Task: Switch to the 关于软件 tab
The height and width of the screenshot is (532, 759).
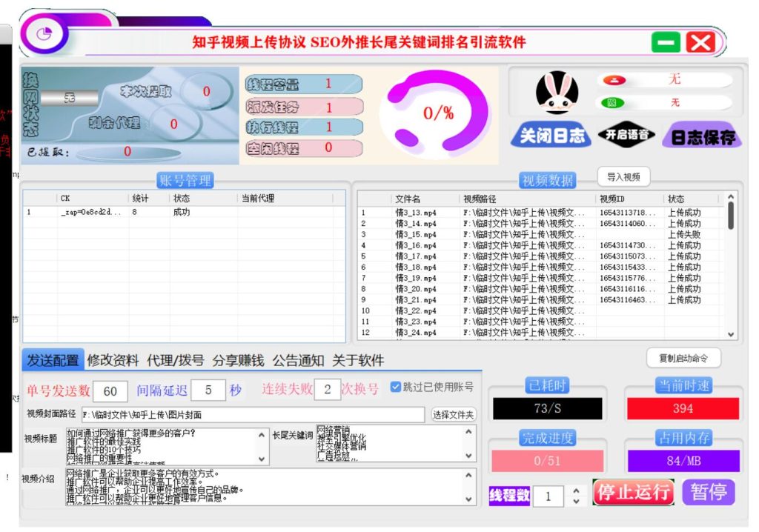Action: click(x=359, y=360)
